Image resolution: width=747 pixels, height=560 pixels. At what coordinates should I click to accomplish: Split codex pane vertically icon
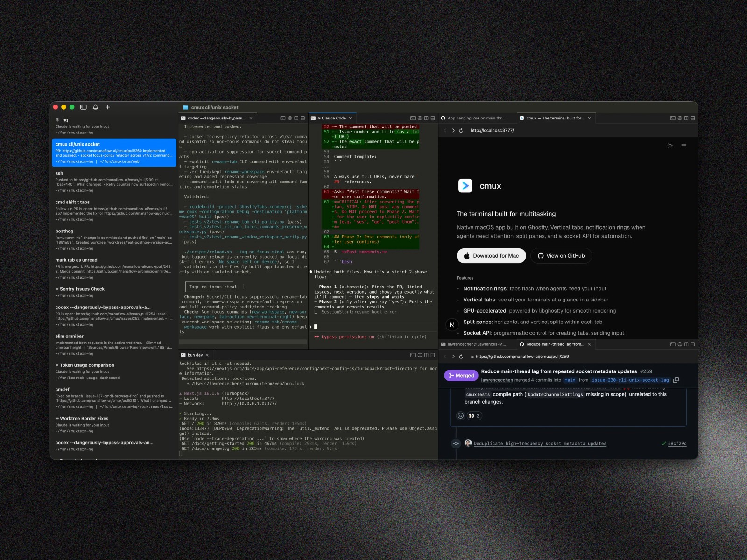(296, 119)
